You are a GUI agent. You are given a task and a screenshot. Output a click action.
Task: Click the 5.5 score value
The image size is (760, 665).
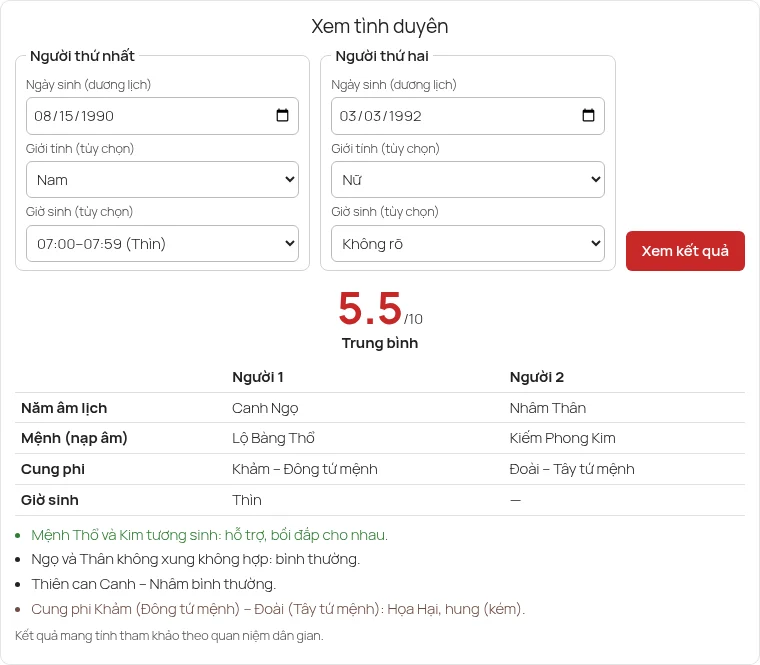pos(370,308)
